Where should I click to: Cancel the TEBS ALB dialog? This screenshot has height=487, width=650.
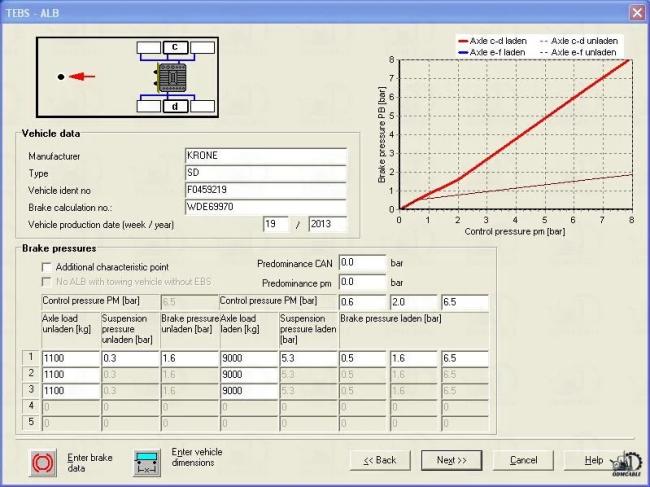[x=523, y=460]
